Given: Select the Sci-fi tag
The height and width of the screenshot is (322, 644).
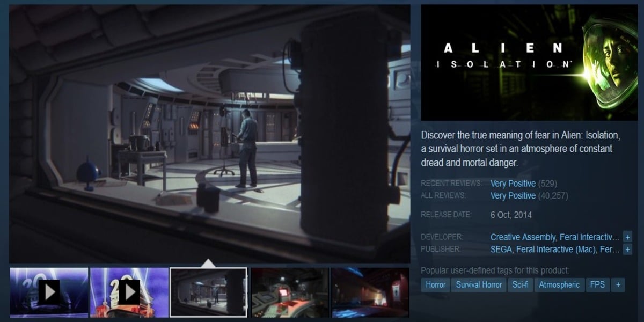Looking at the screenshot, I should [x=520, y=285].
